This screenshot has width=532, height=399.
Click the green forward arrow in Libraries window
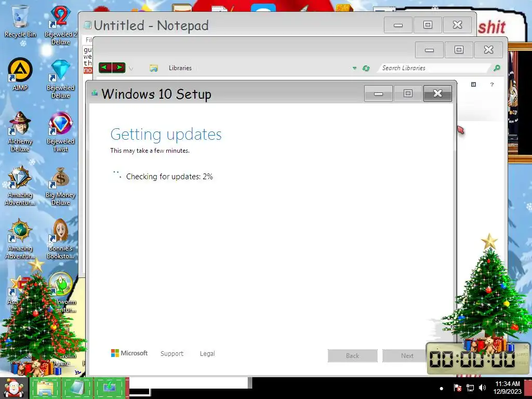pos(119,68)
